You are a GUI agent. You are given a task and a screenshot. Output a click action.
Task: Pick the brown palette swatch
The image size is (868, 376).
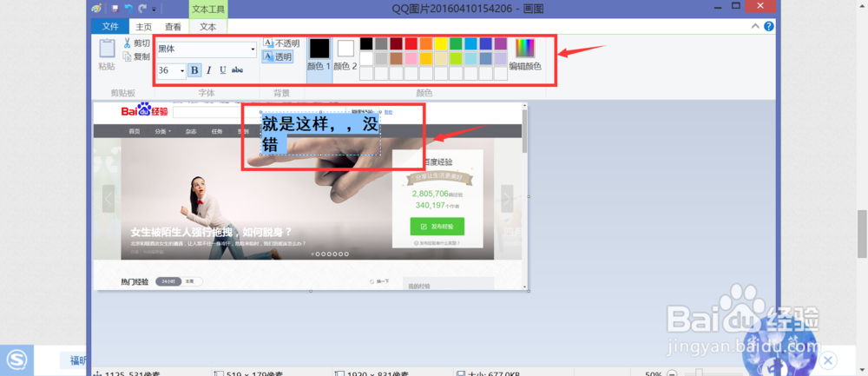[396, 58]
